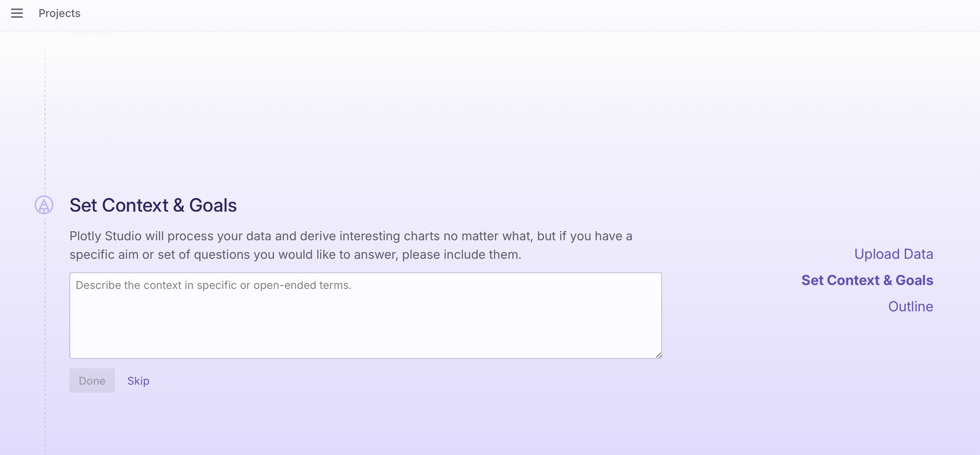The image size is (980, 455).
Task: Open the hamburger navigation menu
Action: [17, 14]
